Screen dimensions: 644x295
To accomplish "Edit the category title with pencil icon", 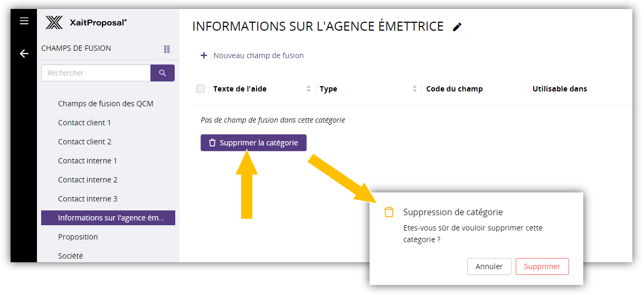I will pyautogui.click(x=457, y=27).
